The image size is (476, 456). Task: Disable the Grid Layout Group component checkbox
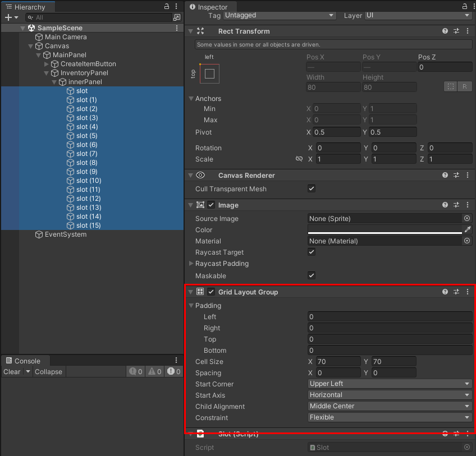coord(211,292)
